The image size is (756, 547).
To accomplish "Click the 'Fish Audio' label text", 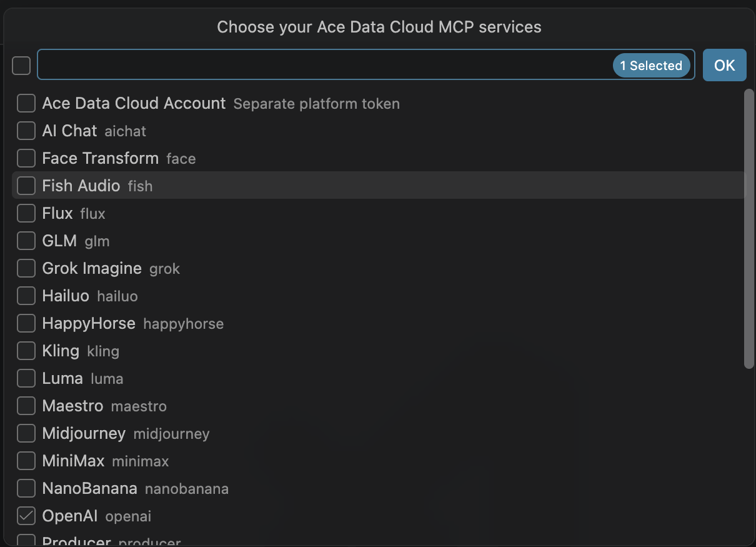I will tap(81, 186).
